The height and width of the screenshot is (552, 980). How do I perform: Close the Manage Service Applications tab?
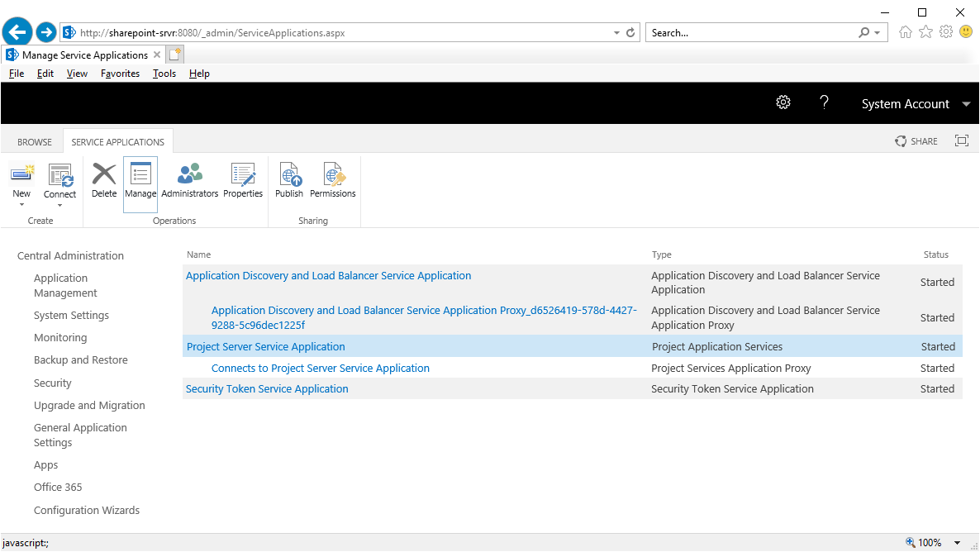[157, 55]
